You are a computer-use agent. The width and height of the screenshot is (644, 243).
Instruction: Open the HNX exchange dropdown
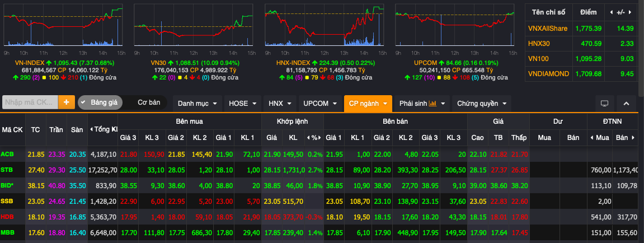[x=280, y=103]
